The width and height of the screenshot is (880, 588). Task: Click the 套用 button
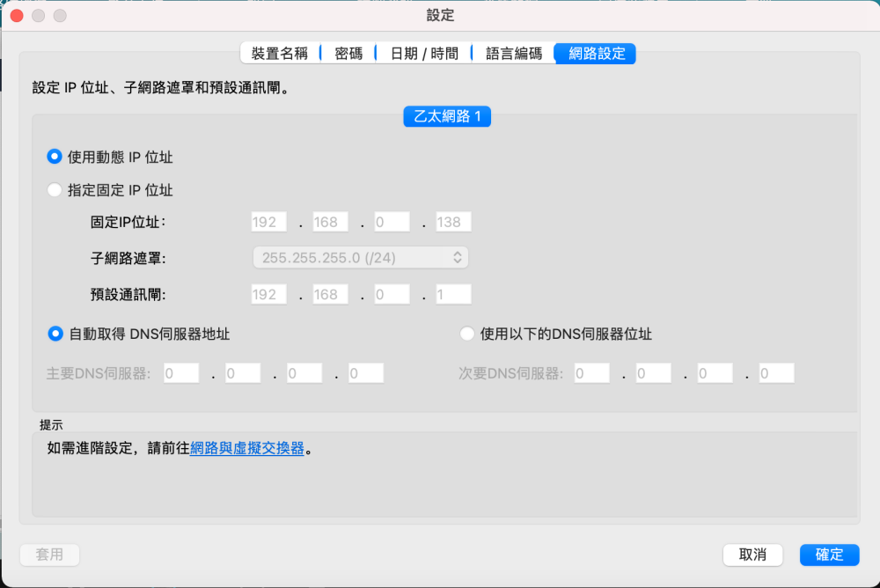(x=49, y=555)
